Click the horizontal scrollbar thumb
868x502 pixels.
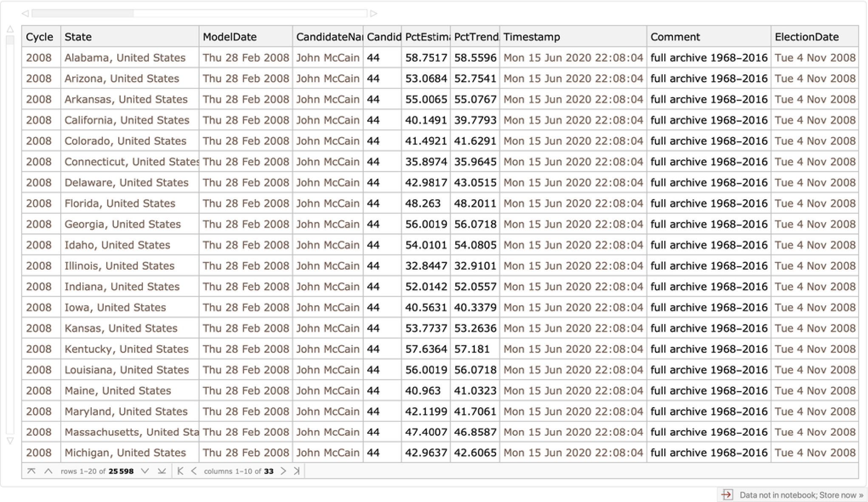coord(83,14)
